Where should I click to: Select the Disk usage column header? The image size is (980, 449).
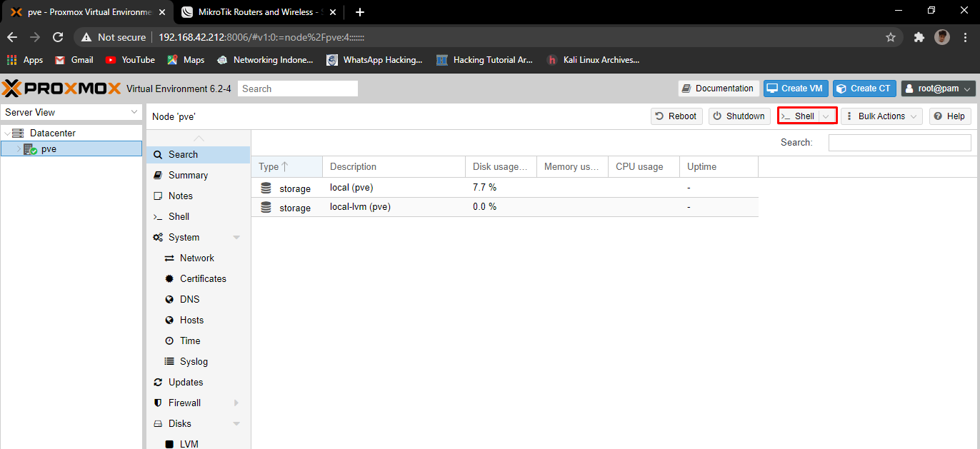500,166
